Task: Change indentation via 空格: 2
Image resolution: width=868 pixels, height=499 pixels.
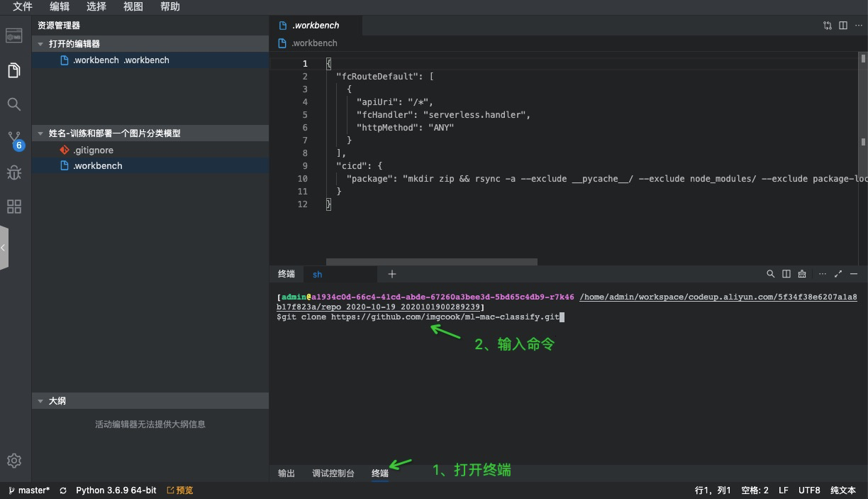Action: [755, 490]
